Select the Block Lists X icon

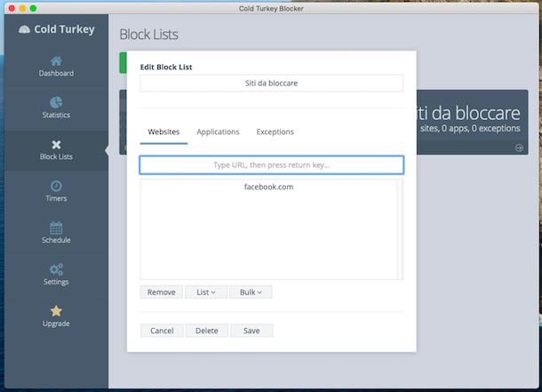click(x=56, y=145)
